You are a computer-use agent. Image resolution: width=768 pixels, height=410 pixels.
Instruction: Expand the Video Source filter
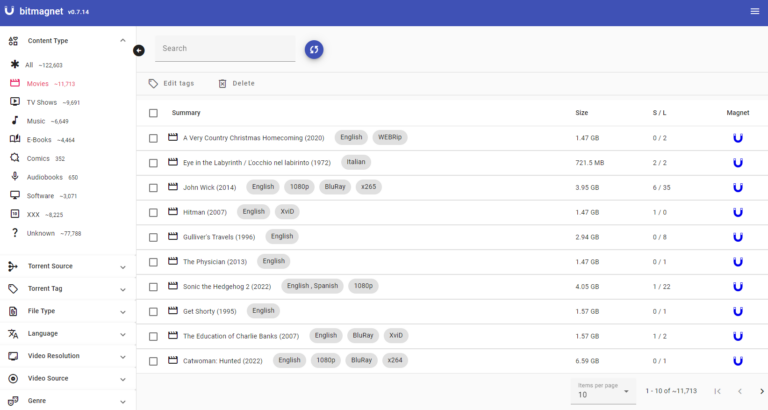(68, 379)
